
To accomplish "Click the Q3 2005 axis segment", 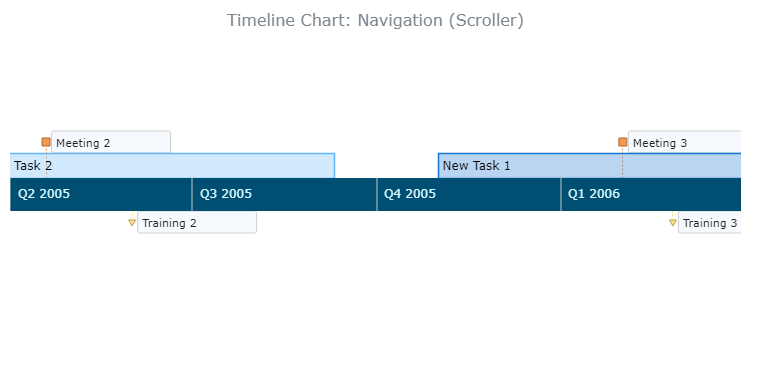I will tap(284, 194).
